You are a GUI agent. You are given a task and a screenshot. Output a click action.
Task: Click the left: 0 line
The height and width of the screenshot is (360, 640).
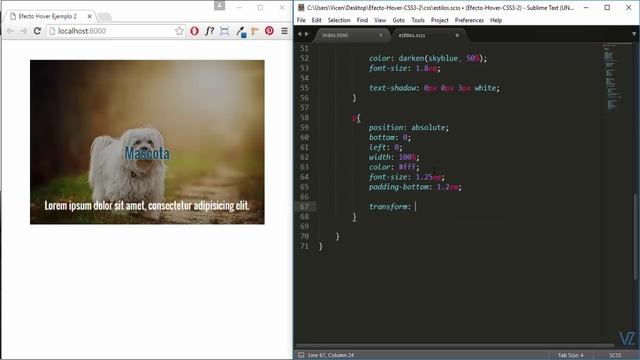pos(385,147)
